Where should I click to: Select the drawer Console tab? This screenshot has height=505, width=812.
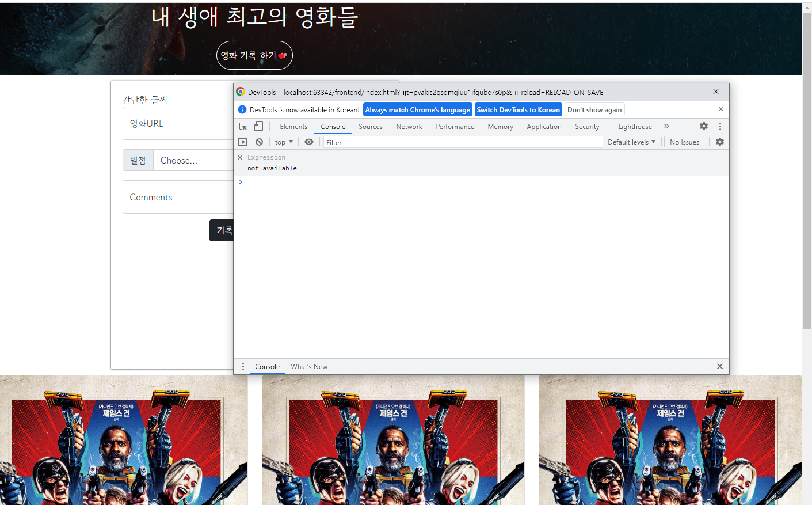pyautogui.click(x=268, y=367)
